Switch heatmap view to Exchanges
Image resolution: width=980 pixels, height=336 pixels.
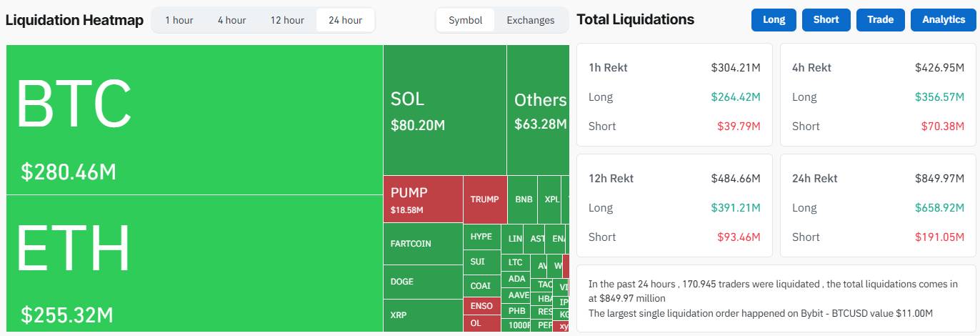coord(531,20)
